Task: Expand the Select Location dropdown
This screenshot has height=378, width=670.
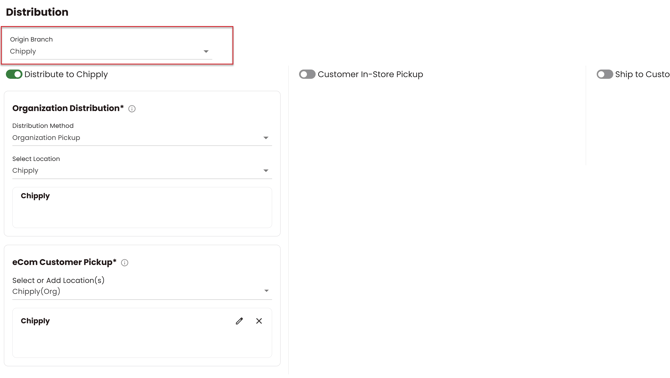Action: [x=142, y=170]
